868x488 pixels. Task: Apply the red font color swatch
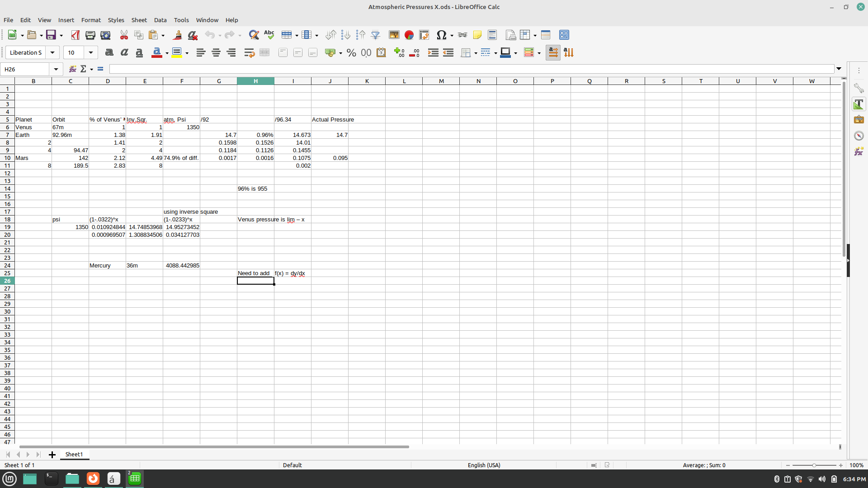click(x=157, y=53)
